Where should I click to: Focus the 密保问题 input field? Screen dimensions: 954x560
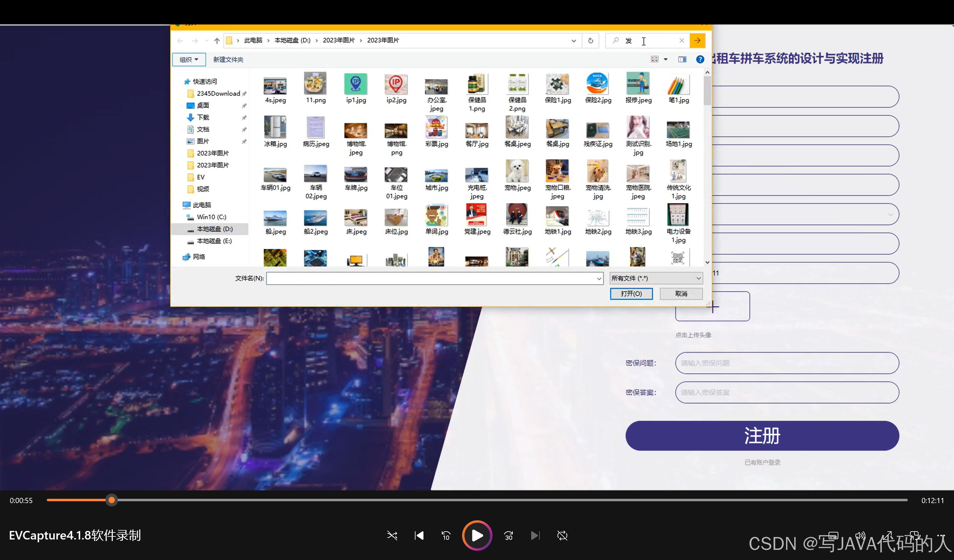(787, 363)
